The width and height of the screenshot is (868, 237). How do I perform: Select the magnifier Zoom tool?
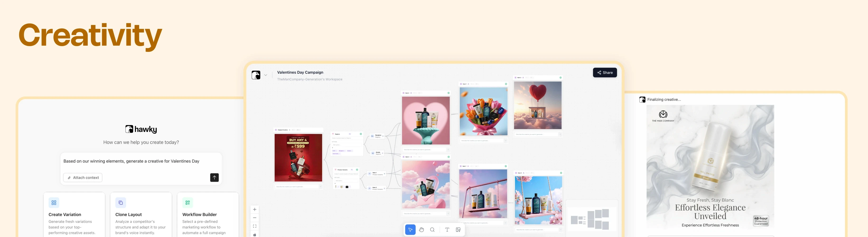point(432,230)
